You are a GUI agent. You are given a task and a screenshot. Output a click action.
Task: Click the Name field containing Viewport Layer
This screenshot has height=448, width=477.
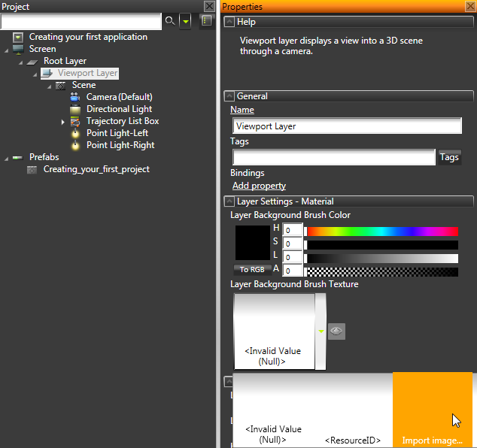tap(345, 126)
